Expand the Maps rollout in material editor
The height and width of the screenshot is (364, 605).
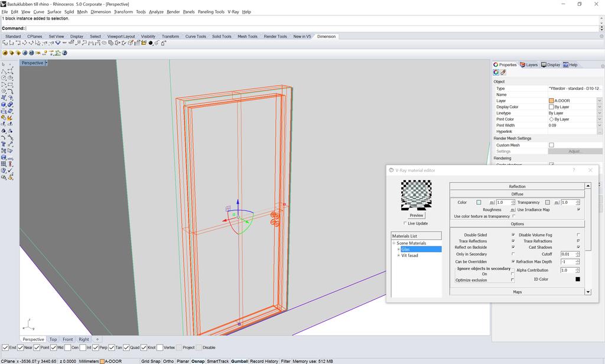point(517,292)
